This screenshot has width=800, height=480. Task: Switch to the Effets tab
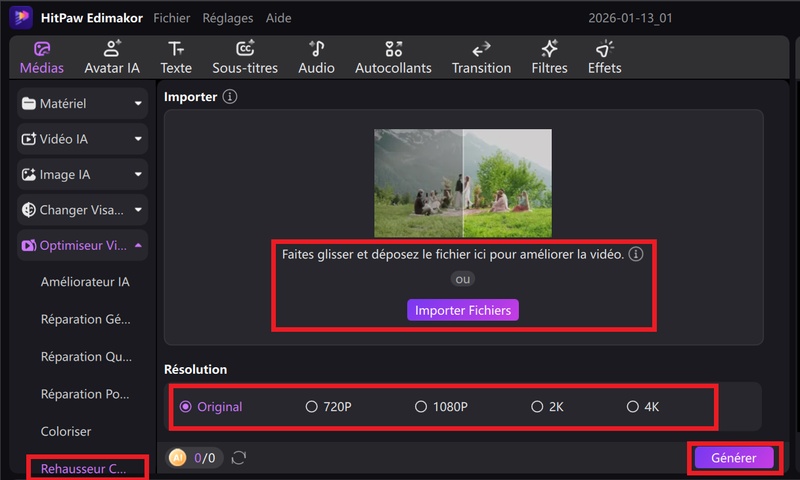[605, 58]
